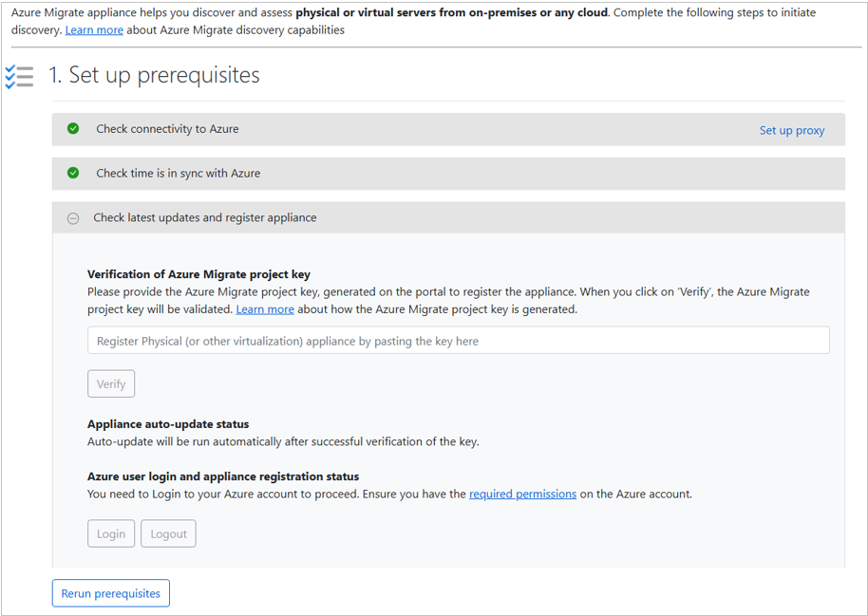
Task: Click Azure user login and registration status heading
Action: pos(223,476)
